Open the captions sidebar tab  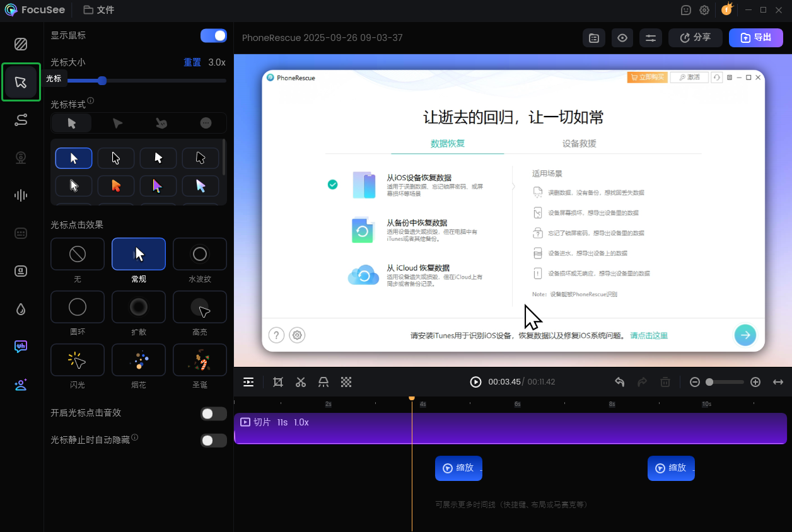coord(21,271)
